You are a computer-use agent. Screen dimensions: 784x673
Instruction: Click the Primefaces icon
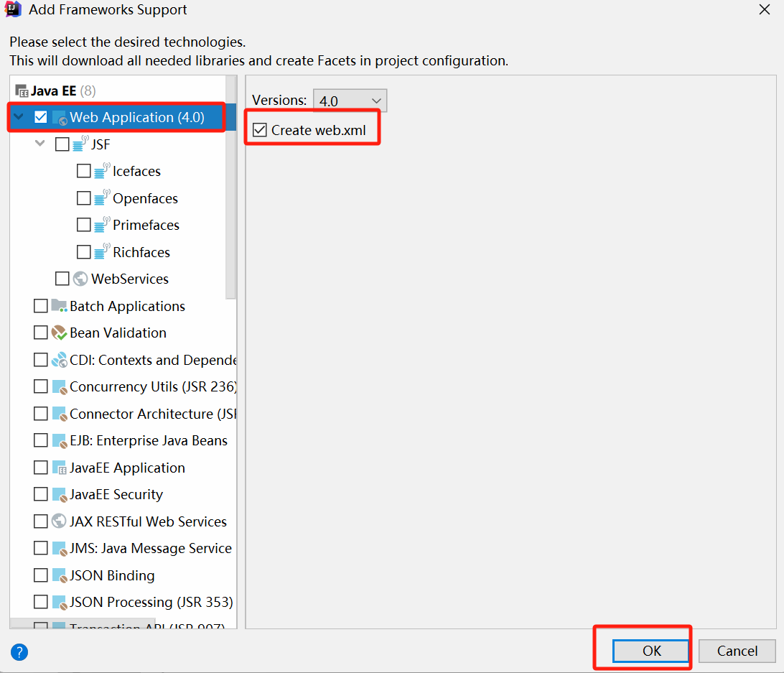102,225
